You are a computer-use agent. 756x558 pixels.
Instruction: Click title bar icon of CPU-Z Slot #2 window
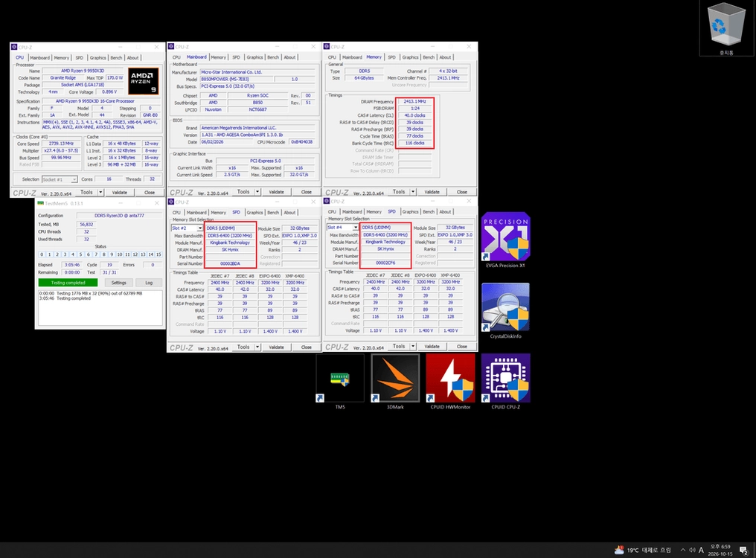point(170,202)
